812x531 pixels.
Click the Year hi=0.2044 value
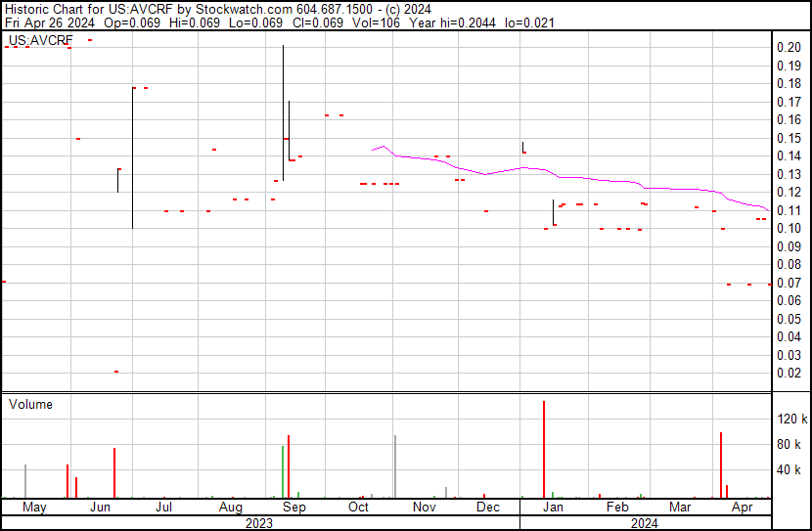(x=452, y=23)
